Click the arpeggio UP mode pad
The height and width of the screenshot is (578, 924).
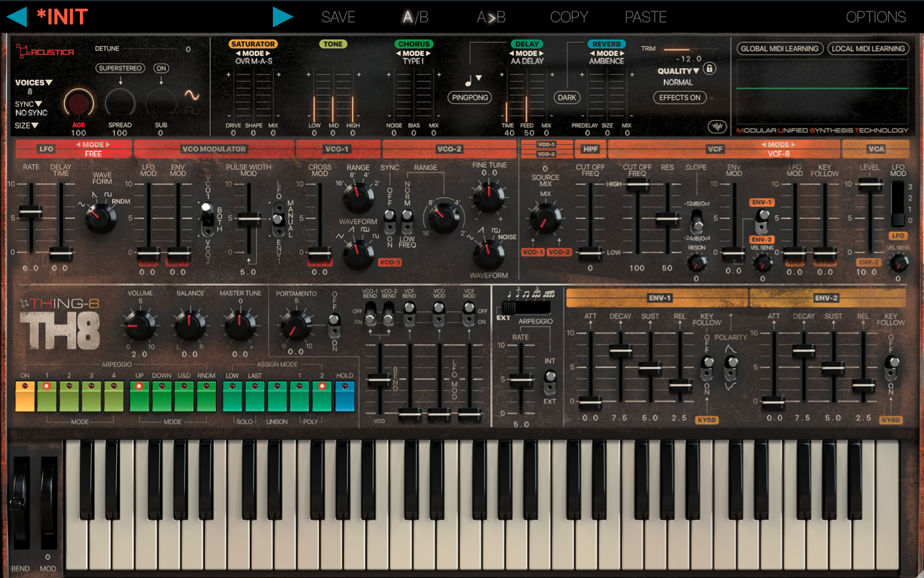[x=139, y=396]
